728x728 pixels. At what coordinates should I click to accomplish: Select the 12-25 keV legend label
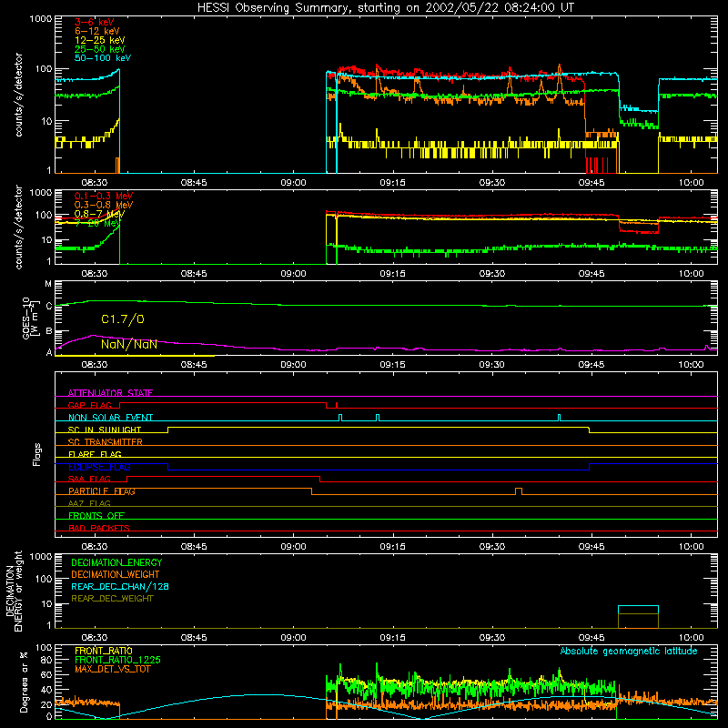(x=100, y=40)
